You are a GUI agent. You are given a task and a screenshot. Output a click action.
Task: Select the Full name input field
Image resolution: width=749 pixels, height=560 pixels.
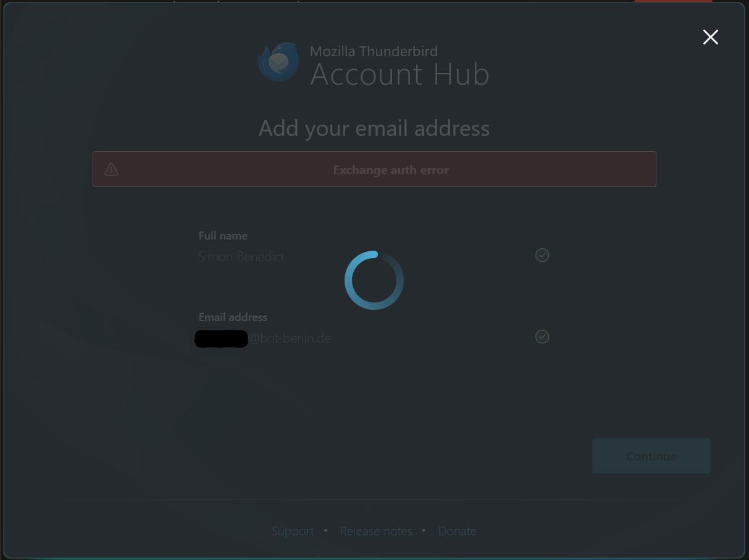(374, 256)
